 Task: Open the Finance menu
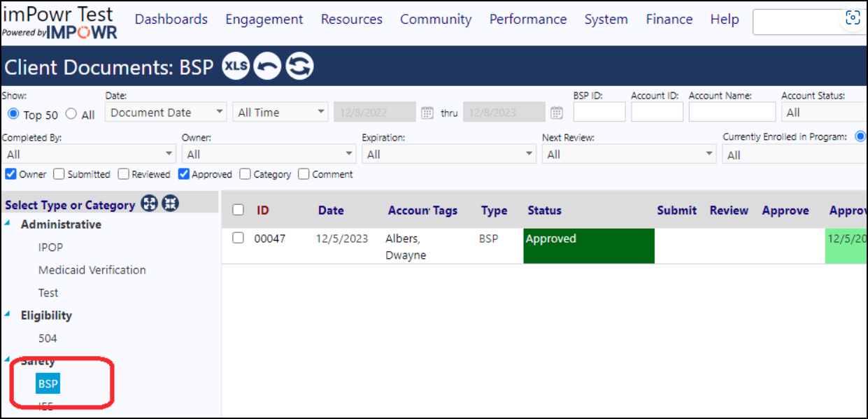tap(669, 20)
